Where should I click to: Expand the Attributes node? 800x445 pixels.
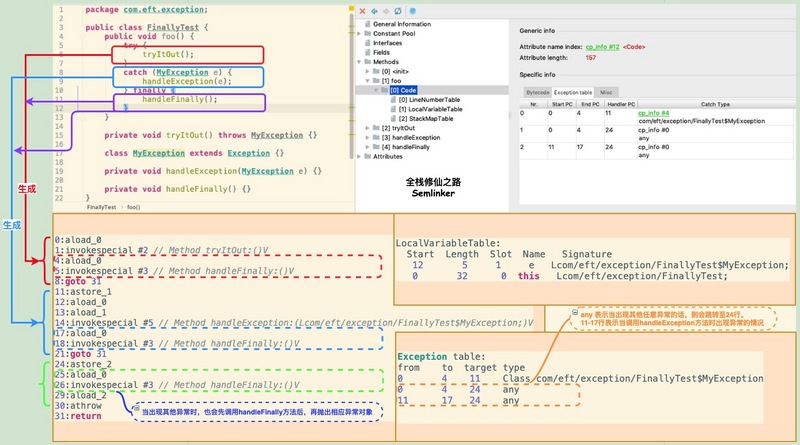(x=359, y=157)
